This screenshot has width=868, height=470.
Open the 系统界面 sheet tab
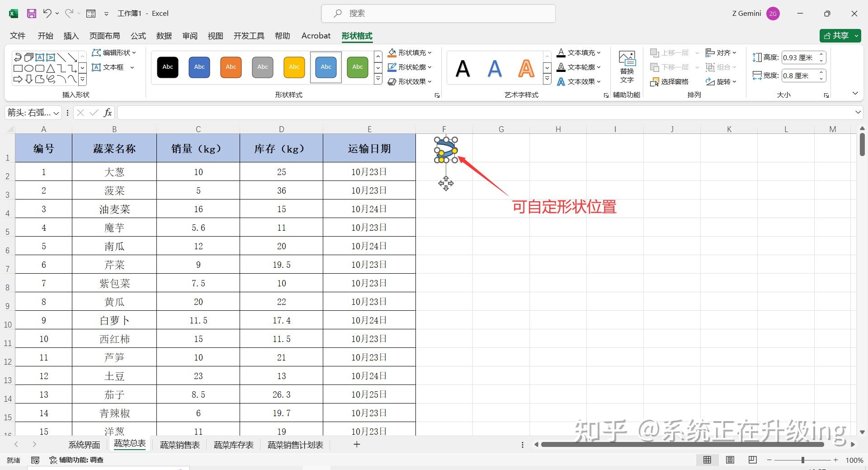pyautogui.click(x=84, y=445)
